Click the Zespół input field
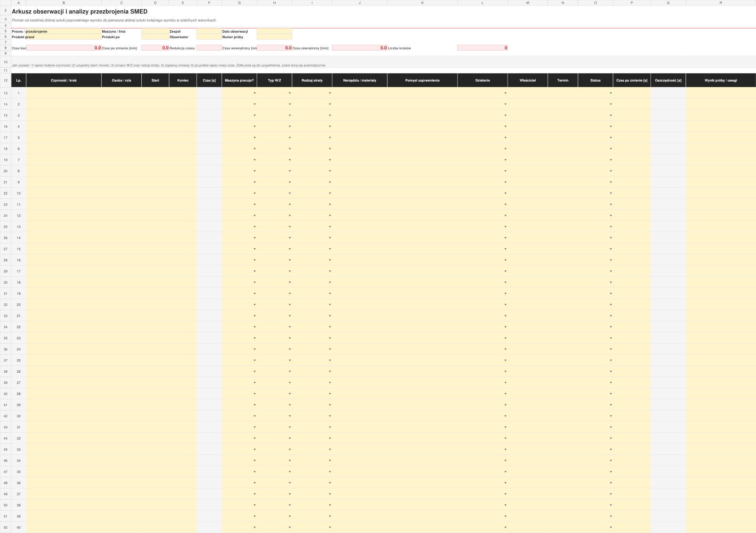Screen dimensions: 756x533 pyautogui.click(x=209, y=31)
